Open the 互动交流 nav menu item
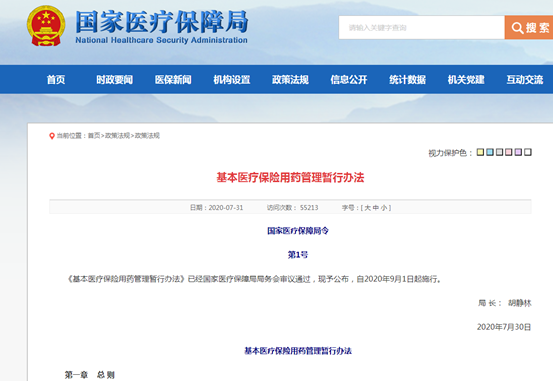This screenshot has width=553, height=381. click(525, 80)
